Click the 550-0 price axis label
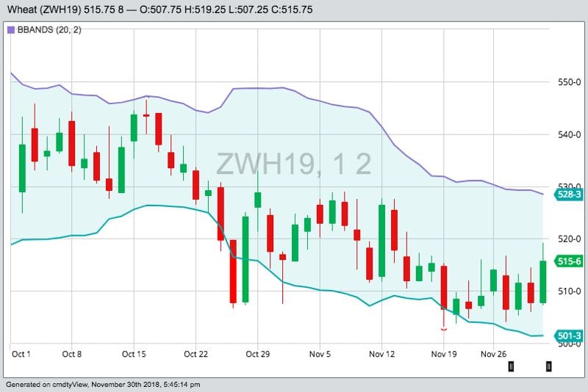The height and width of the screenshot is (392, 588). (x=569, y=82)
